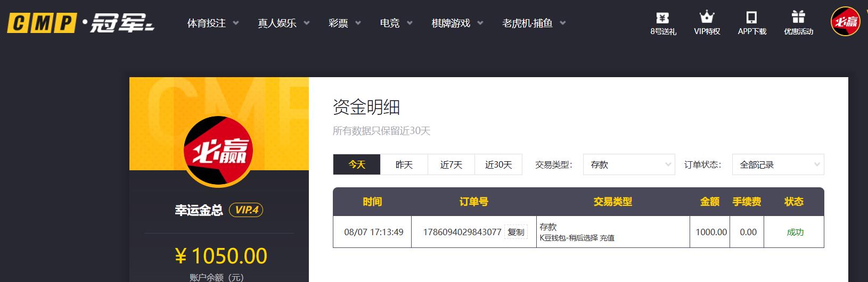The height and width of the screenshot is (282, 868).
Task: Expand the 体育投注 menu
Action: 213,23
